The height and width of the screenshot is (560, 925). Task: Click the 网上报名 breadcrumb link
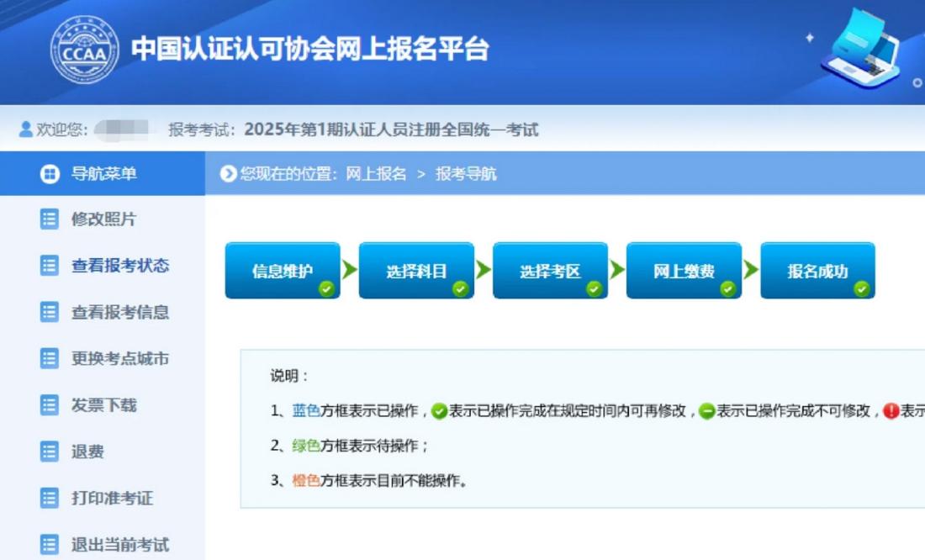coord(377,174)
